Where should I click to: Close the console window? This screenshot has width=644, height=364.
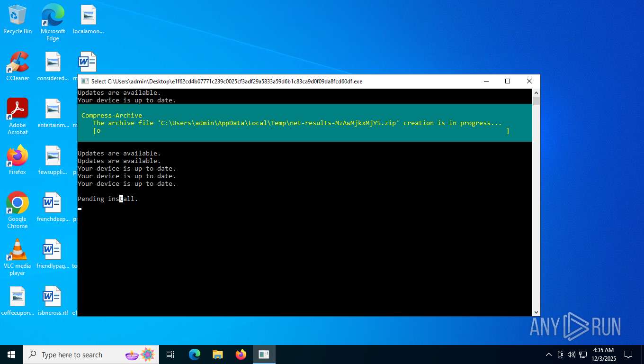pyautogui.click(x=529, y=82)
